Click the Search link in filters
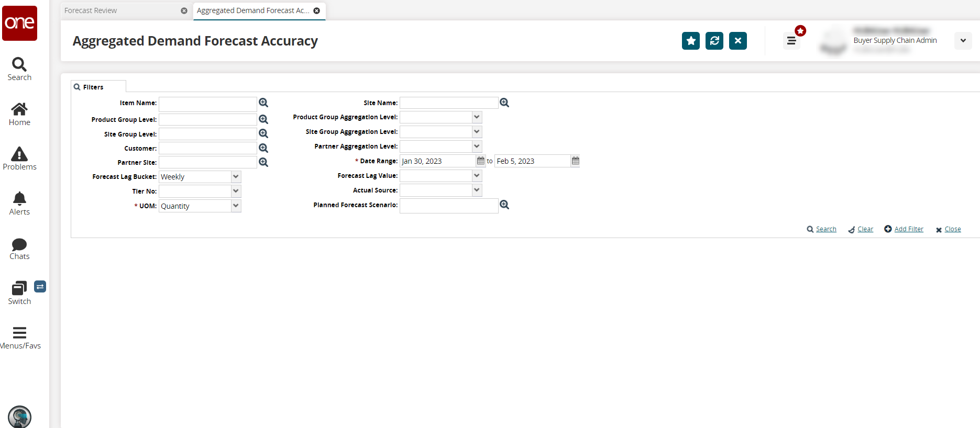Screen dimensions: 980x428 [822, 229]
